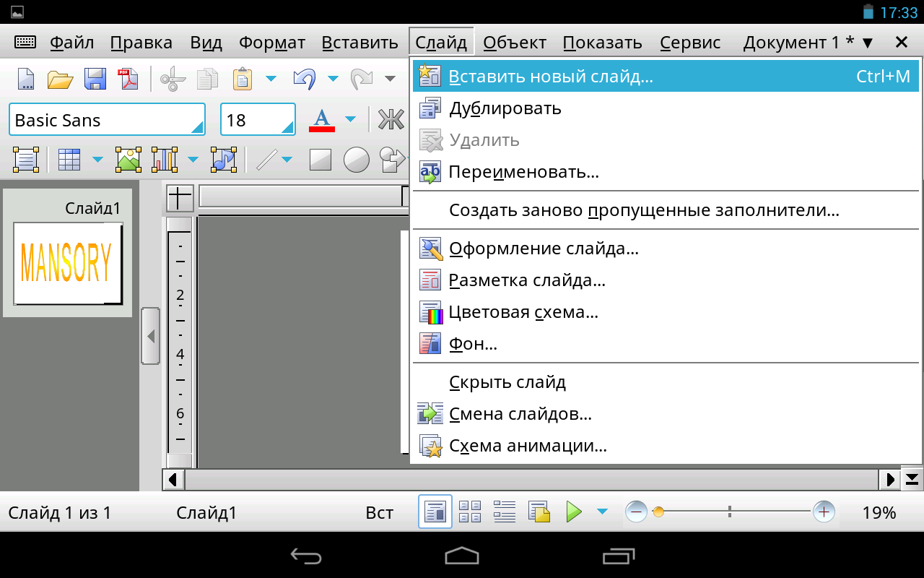This screenshot has height=578, width=924.
Task: Open a file with folder icon
Action: click(x=61, y=78)
